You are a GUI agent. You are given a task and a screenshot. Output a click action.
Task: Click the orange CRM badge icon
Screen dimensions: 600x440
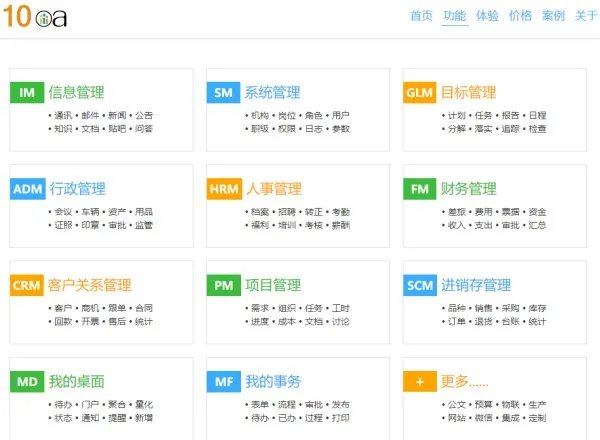26,286
